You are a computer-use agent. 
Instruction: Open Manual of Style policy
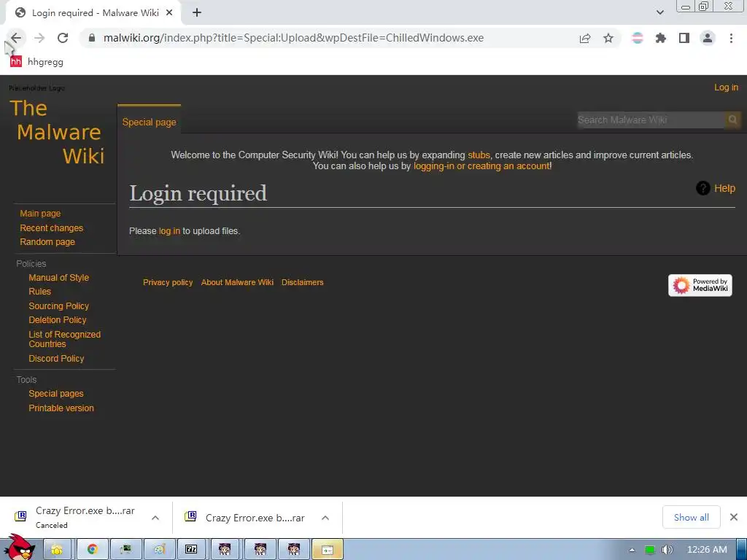coord(58,278)
